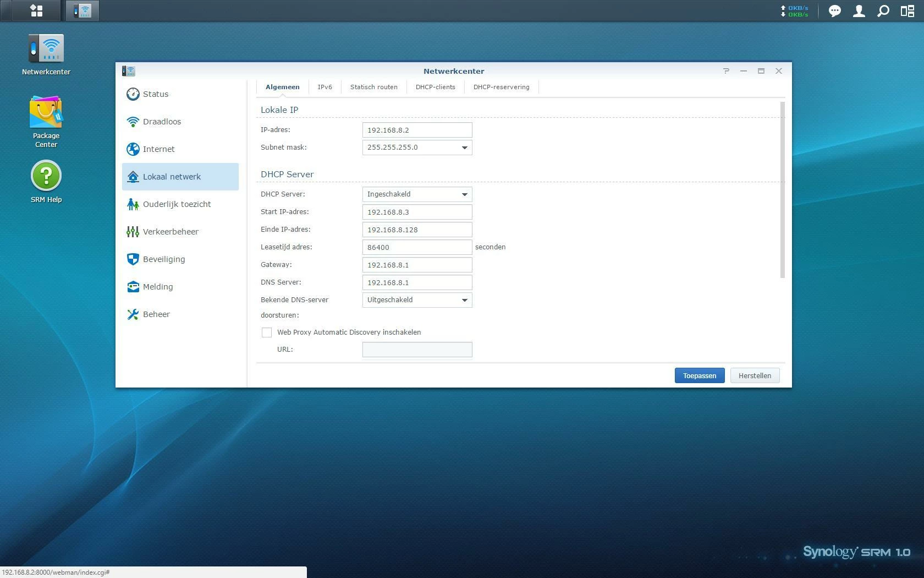Click the seconden unit label
Viewport: 924px width, 578px height.
[x=491, y=247]
